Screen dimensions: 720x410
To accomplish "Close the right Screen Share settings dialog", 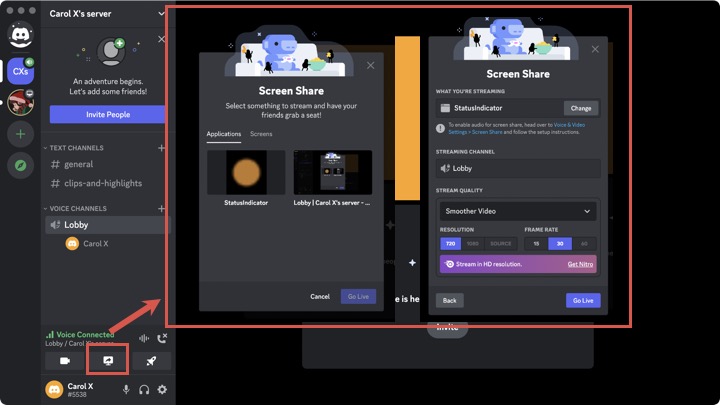I will (x=595, y=49).
